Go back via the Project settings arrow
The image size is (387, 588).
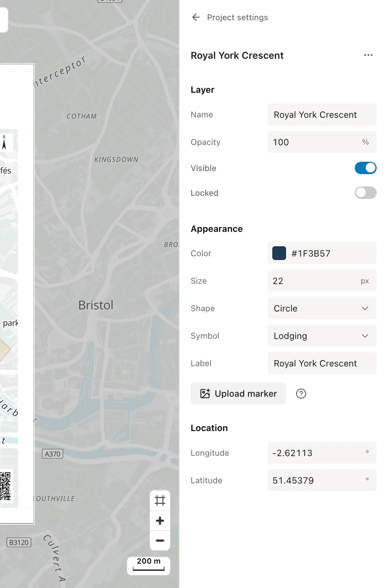pos(196,17)
